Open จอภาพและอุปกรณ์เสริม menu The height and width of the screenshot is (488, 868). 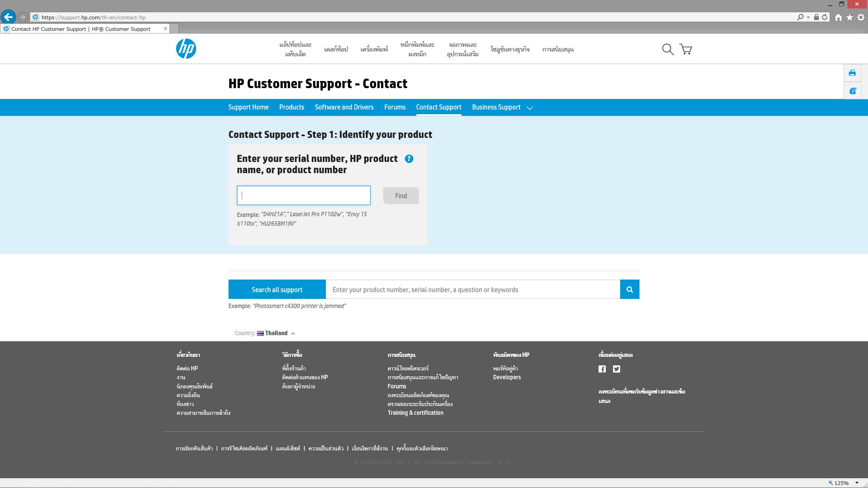pyautogui.click(x=462, y=49)
